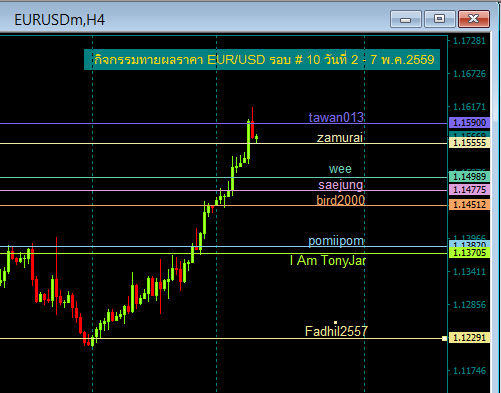The image size is (501, 393).
Task: Click the I Am TonyJar label
Action: [328, 261]
